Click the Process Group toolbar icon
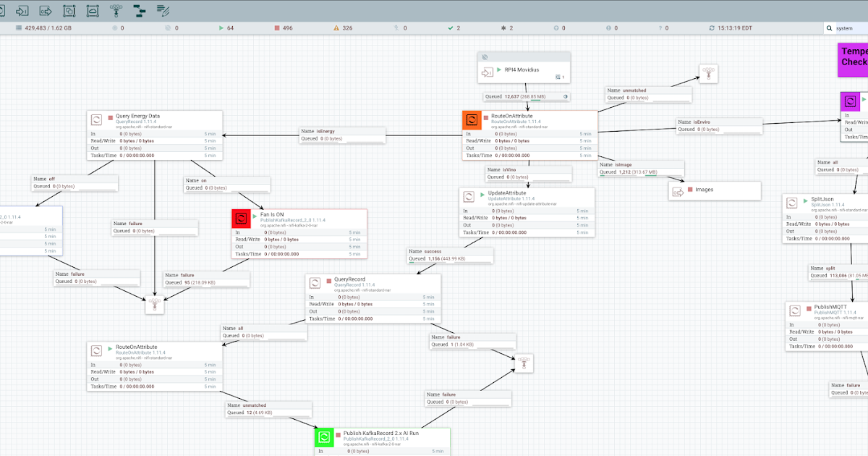Image resolution: width=868 pixels, height=456 pixels. click(69, 10)
